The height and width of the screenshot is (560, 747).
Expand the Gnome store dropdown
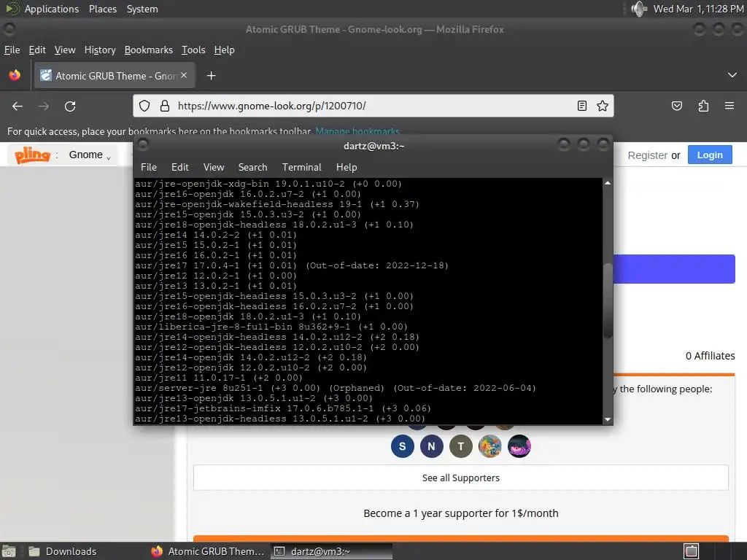click(x=90, y=155)
